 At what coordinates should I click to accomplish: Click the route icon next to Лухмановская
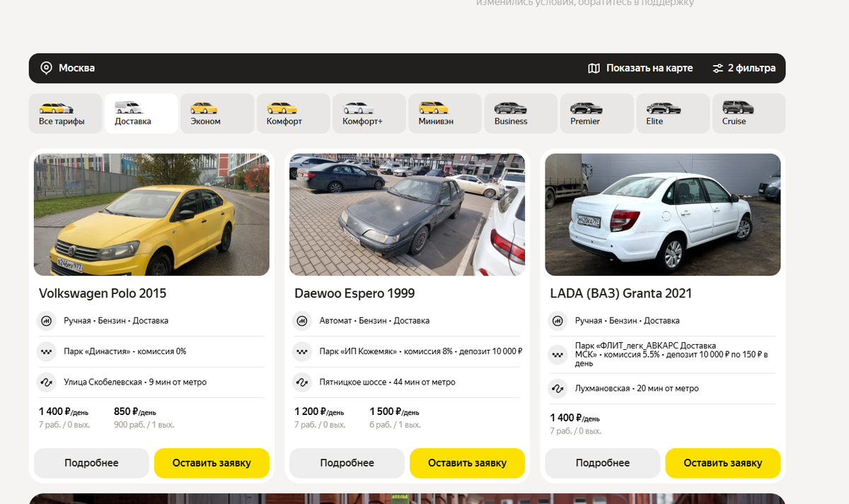click(x=558, y=389)
